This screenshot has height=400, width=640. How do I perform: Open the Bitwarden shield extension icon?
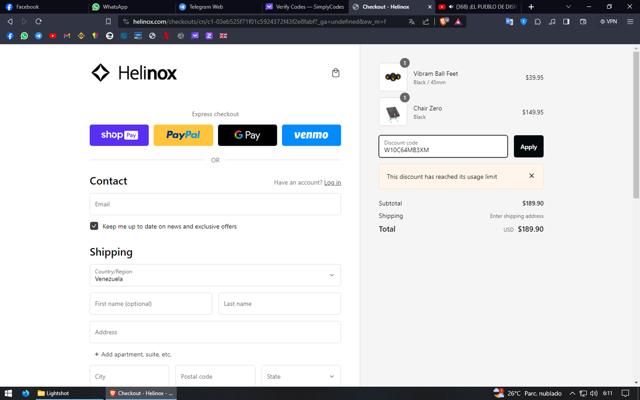(x=524, y=21)
